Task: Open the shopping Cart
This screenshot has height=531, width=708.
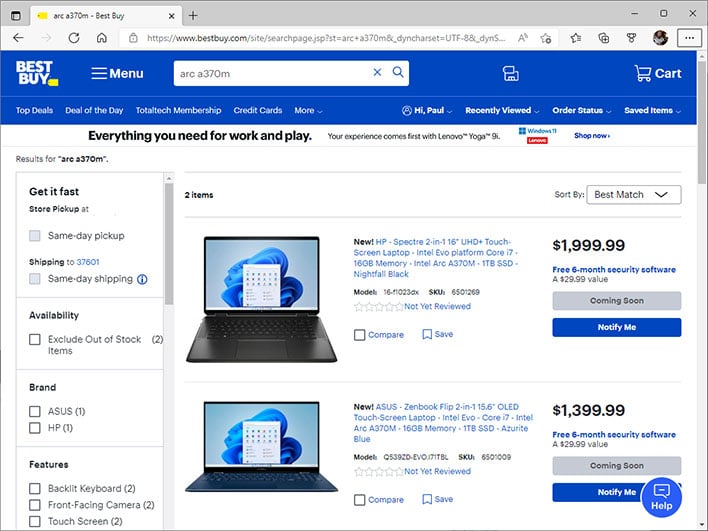Action: click(x=657, y=74)
